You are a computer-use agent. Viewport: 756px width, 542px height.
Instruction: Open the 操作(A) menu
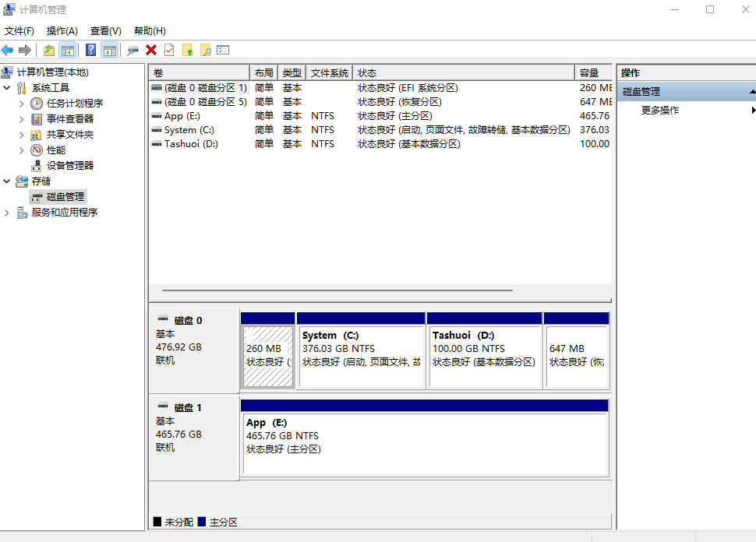point(62,31)
